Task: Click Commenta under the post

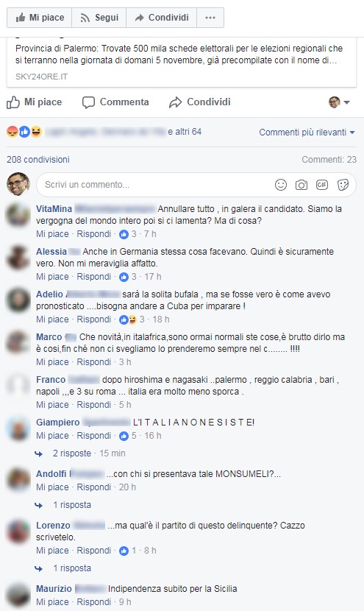Action: (115, 102)
